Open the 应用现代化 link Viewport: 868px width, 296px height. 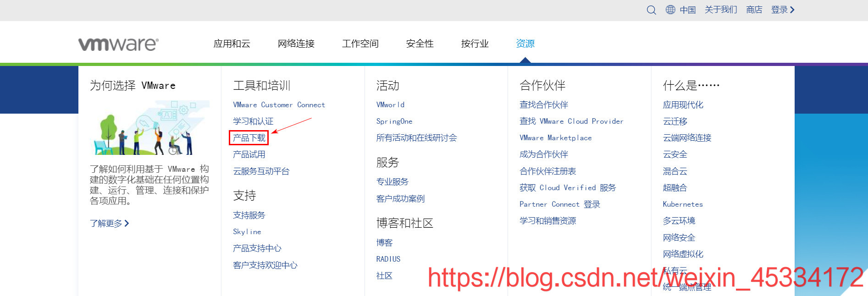pyautogui.click(x=683, y=105)
